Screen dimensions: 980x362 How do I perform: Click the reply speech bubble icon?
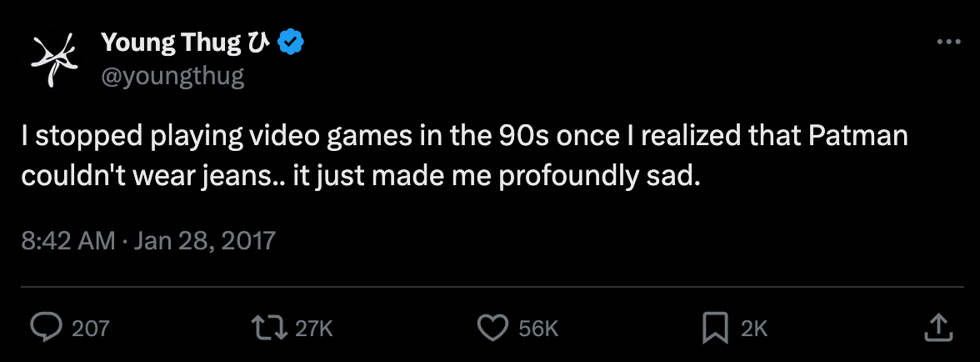[x=44, y=327]
